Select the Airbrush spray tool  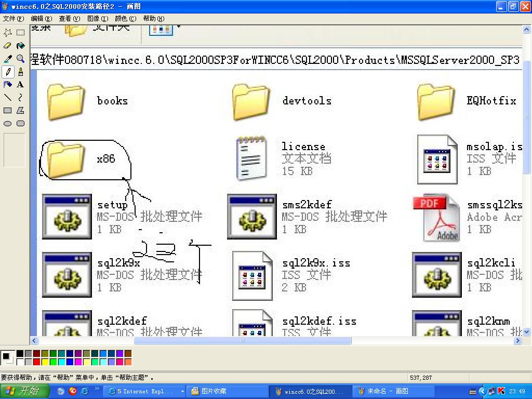(x=8, y=85)
